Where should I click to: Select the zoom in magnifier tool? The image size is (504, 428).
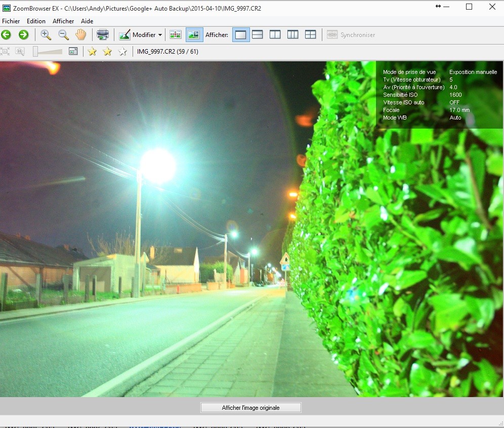(x=46, y=35)
